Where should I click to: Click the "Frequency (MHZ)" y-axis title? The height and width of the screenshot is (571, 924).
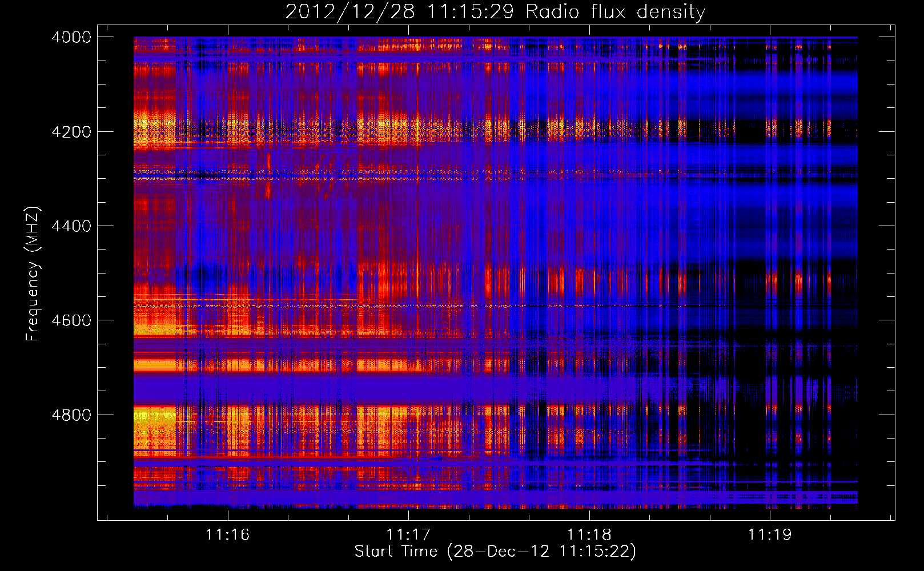click(33, 274)
